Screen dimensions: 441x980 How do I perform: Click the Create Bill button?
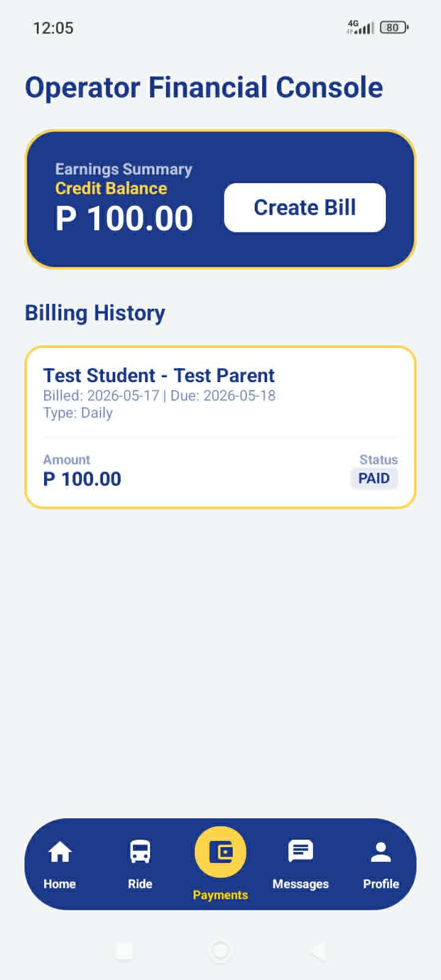(305, 208)
